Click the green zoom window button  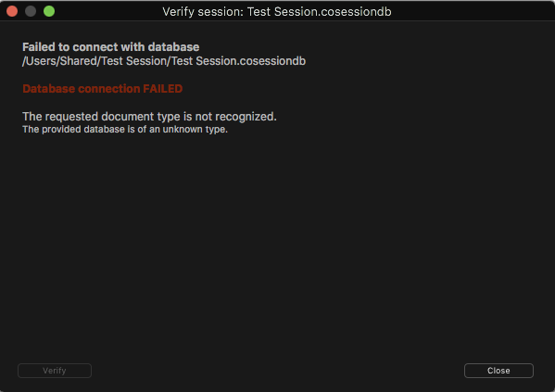tap(49, 11)
